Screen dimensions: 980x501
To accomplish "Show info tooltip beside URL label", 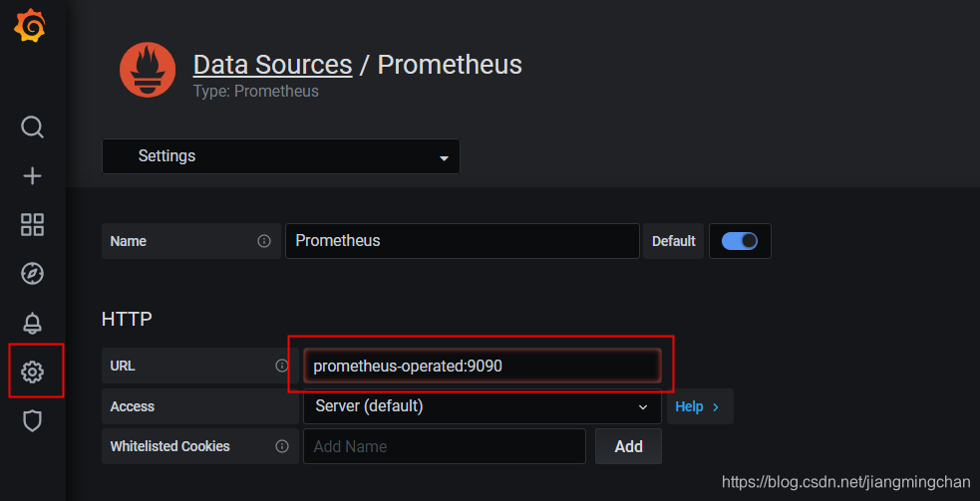I will [x=282, y=366].
